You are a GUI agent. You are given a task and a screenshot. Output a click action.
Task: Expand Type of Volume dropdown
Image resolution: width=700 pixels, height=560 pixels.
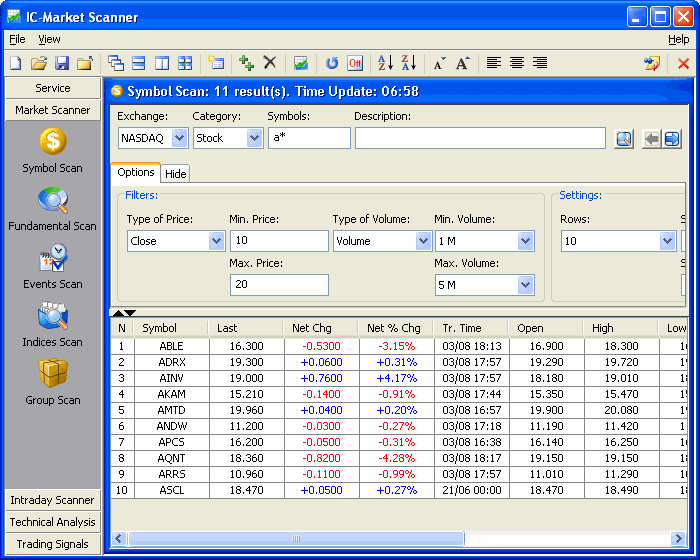click(423, 241)
